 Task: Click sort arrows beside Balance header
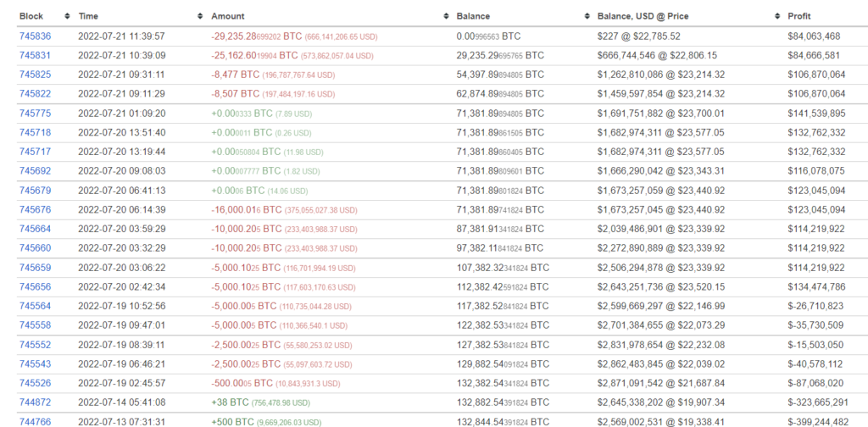coord(587,16)
